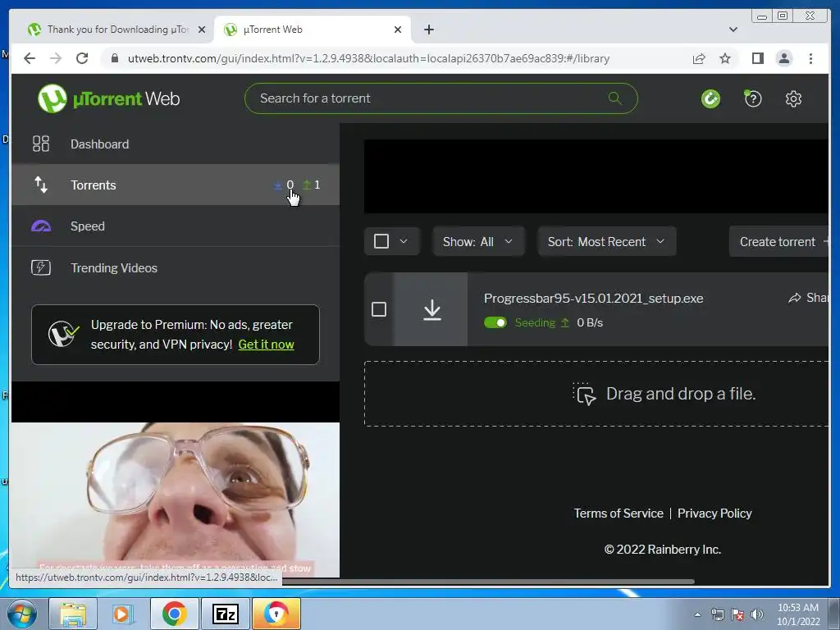
Task: Click the Dashboard grid icon
Action: click(x=41, y=144)
